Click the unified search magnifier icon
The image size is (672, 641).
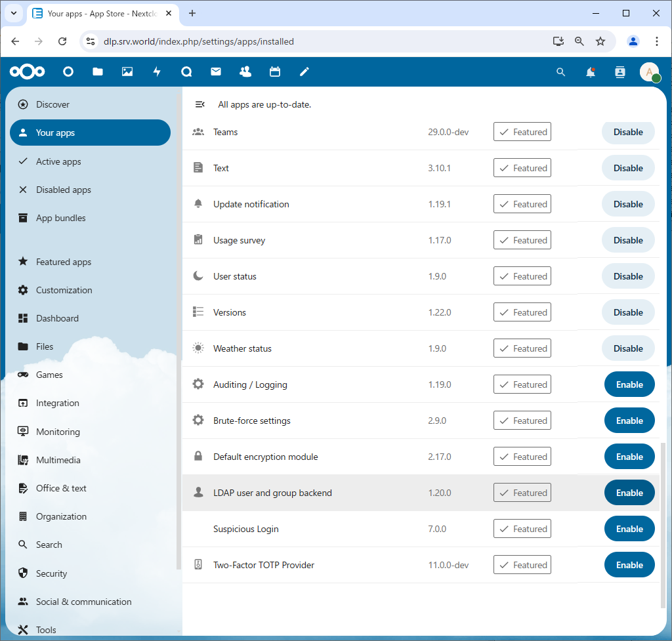pos(560,72)
